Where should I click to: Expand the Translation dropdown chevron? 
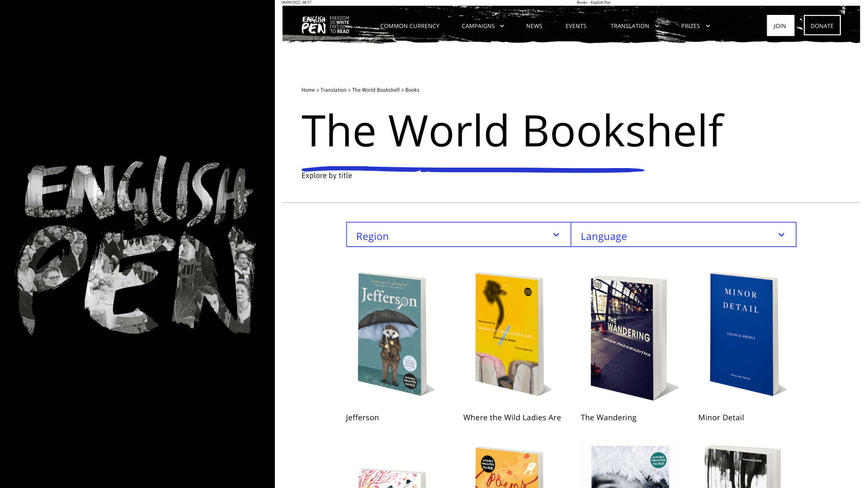click(657, 26)
